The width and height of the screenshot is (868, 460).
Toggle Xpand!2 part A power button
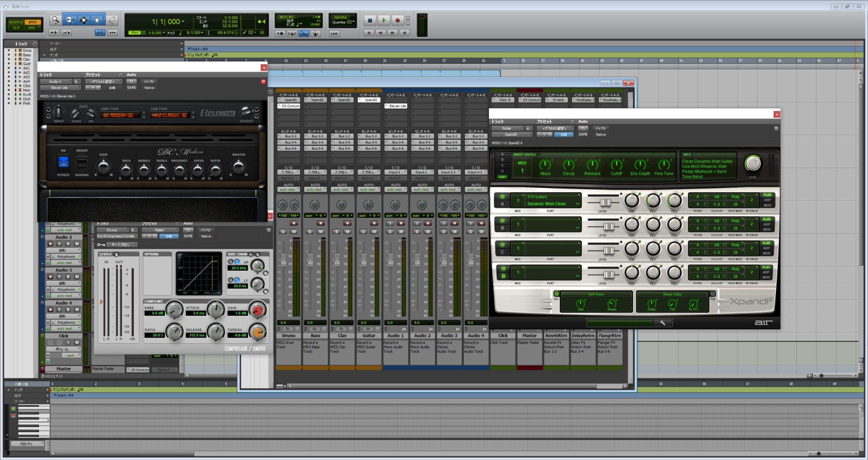pos(502,196)
